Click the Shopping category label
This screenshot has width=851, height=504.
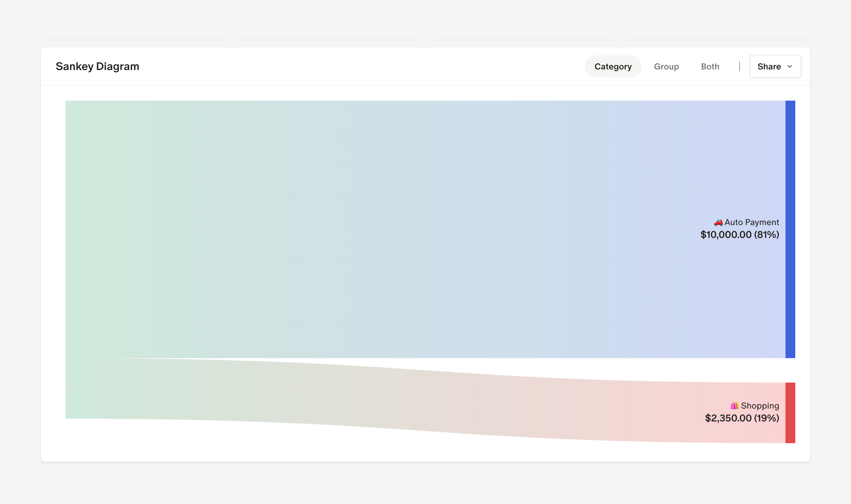point(760,406)
